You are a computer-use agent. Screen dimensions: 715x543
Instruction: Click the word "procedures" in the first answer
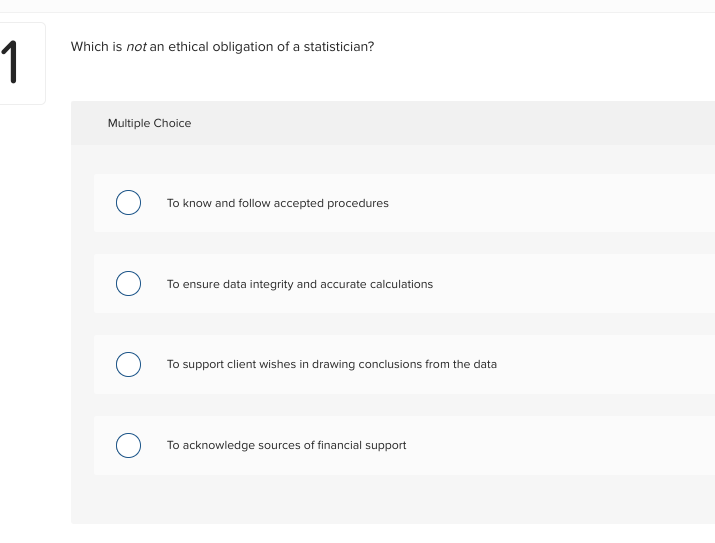coord(359,203)
